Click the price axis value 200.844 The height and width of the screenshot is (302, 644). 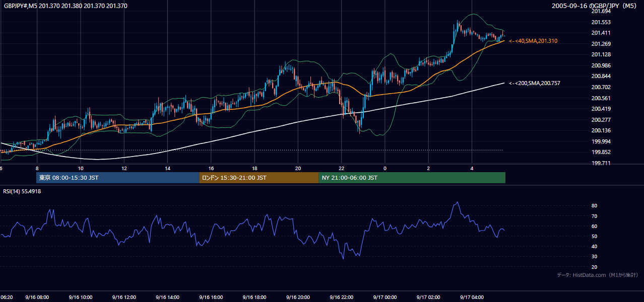601,77
